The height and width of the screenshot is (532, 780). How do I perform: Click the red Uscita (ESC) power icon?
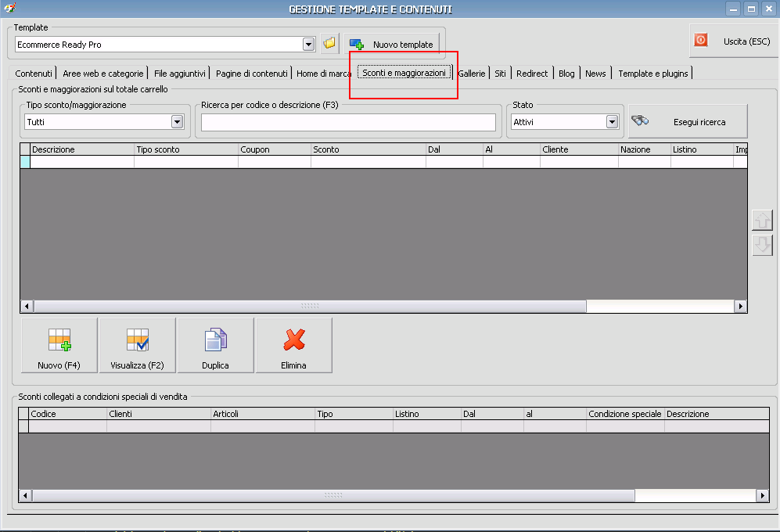[x=701, y=41]
